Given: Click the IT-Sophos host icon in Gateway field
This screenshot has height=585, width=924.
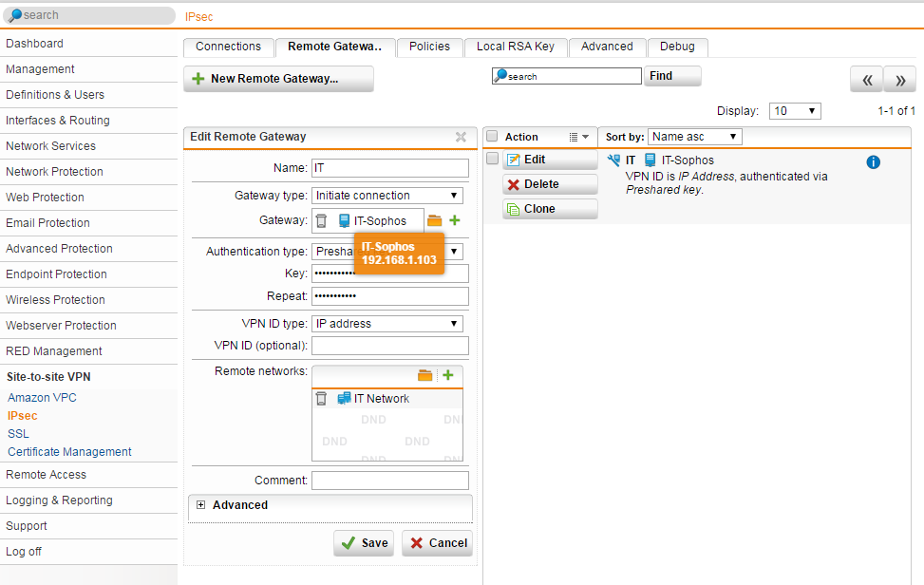Looking at the screenshot, I should click(x=344, y=221).
